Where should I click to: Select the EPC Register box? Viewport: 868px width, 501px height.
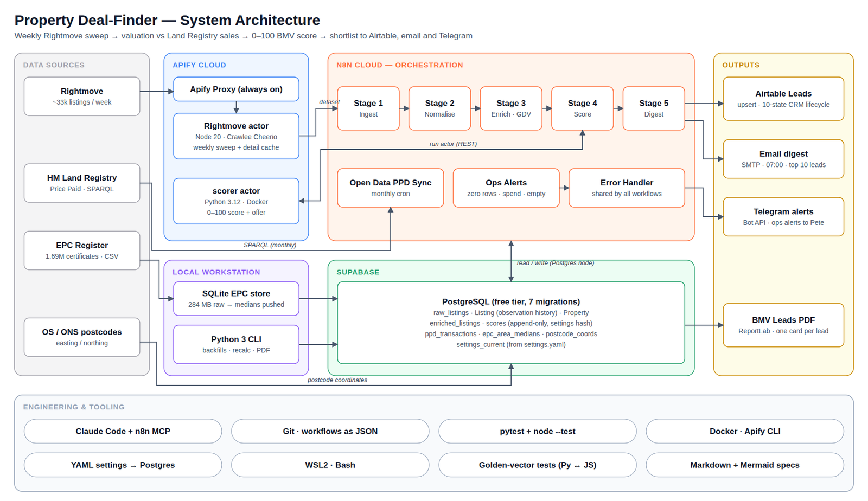82,251
